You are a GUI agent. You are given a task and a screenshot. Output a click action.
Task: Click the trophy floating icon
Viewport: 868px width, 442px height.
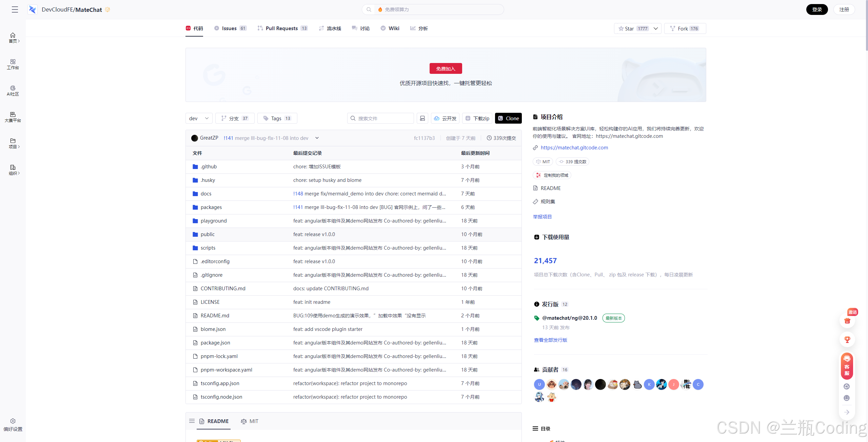[x=847, y=339]
